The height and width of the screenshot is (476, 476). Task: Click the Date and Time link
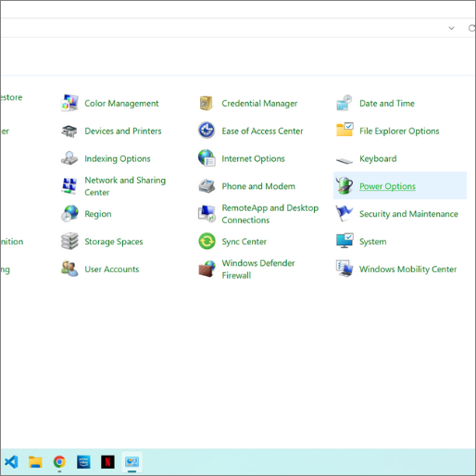click(387, 104)
